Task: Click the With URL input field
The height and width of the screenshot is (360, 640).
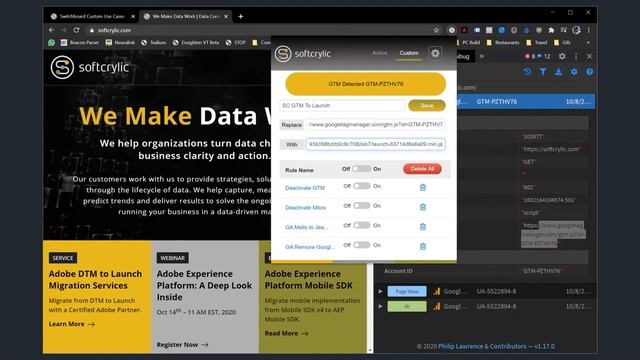Action: (x=375, y=144)
